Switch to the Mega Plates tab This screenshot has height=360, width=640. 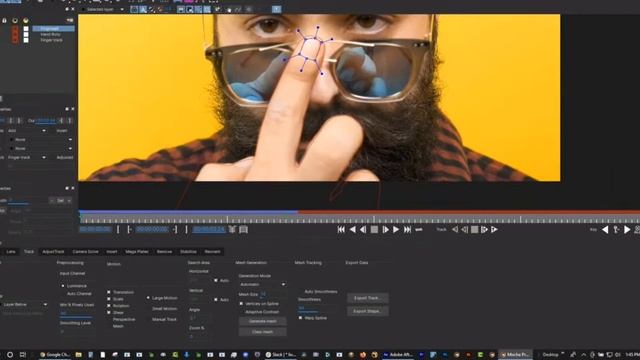click(x=137, y=252)
